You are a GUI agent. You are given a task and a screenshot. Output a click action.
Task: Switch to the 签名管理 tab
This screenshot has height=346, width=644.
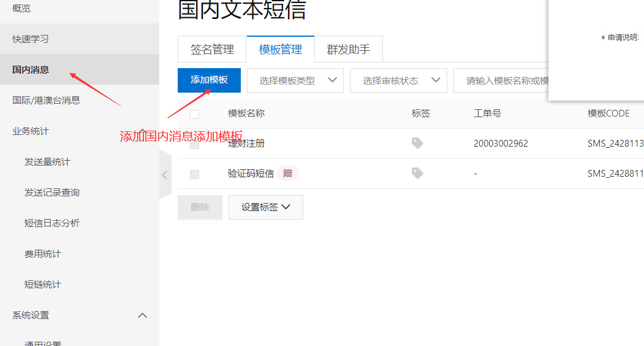tap(212, 49)
